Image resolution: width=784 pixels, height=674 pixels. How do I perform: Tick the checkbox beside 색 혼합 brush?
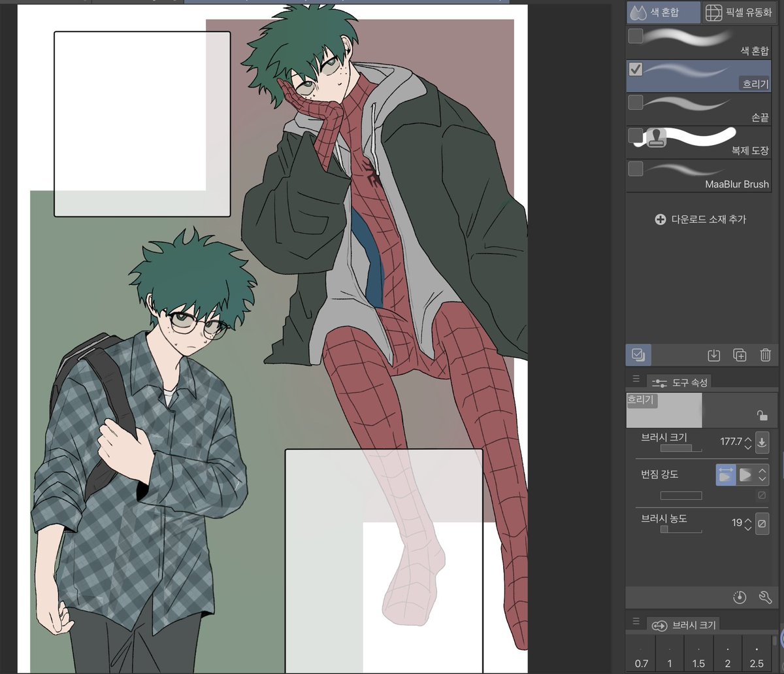(635, 36)
